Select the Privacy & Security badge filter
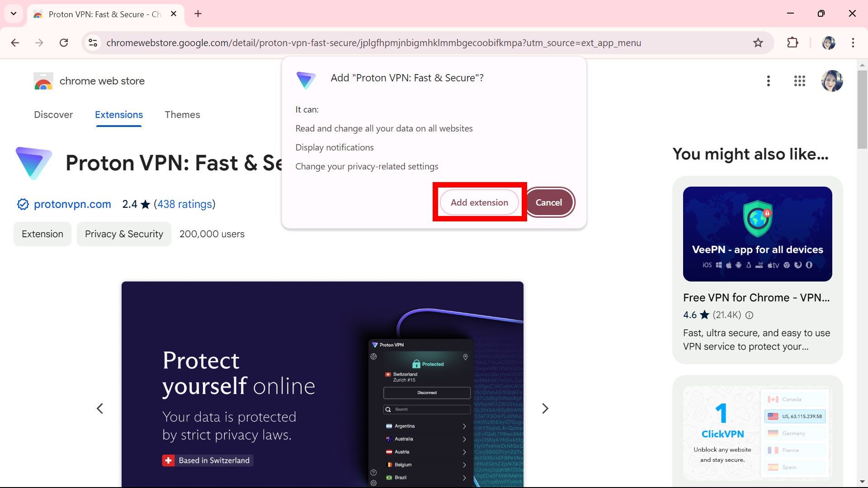Screen dimensions: 868x488 tap(123, 234)
